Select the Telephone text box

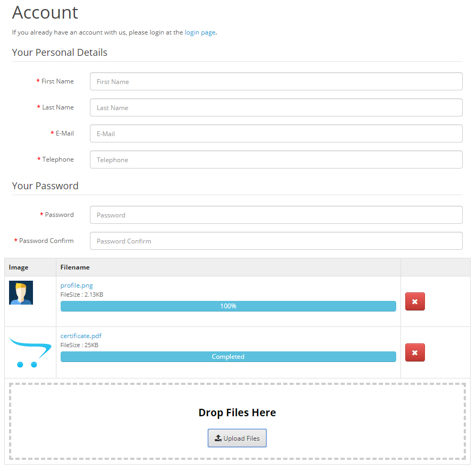(276, 159)
